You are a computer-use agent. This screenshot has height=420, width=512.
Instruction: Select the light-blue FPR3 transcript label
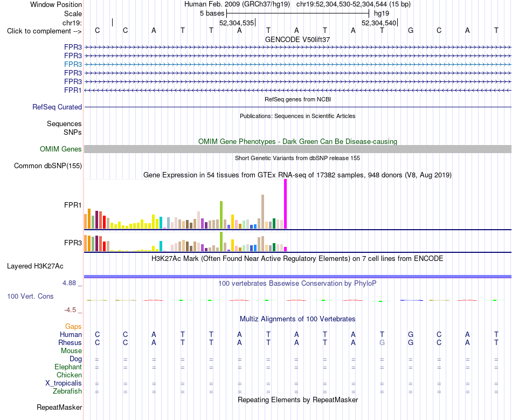click(73, 64)
